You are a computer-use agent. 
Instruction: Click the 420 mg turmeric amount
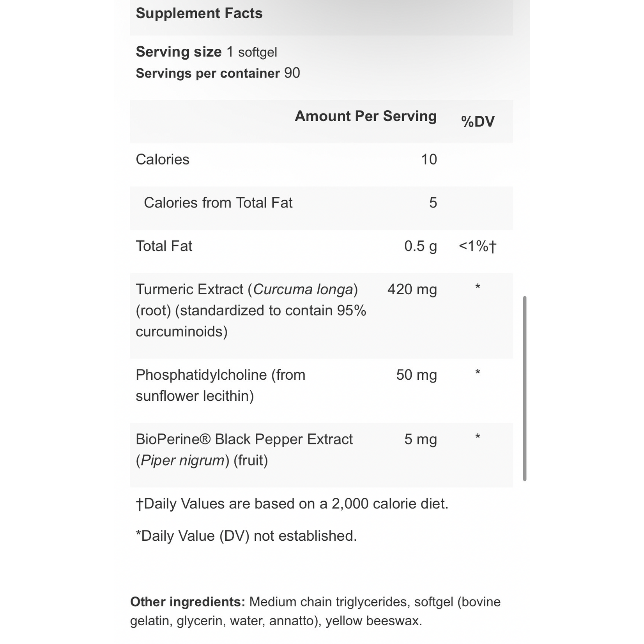point(412,290)
